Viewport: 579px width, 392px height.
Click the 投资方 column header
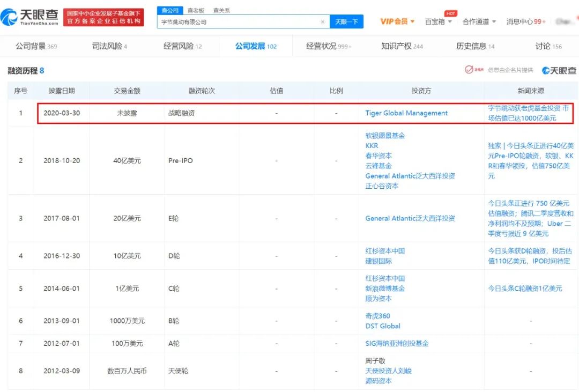coord(421,91)
